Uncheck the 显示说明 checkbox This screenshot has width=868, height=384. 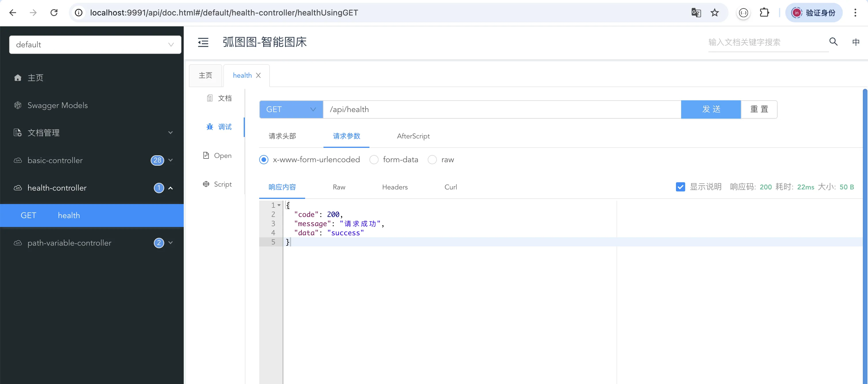coord(680,187)
